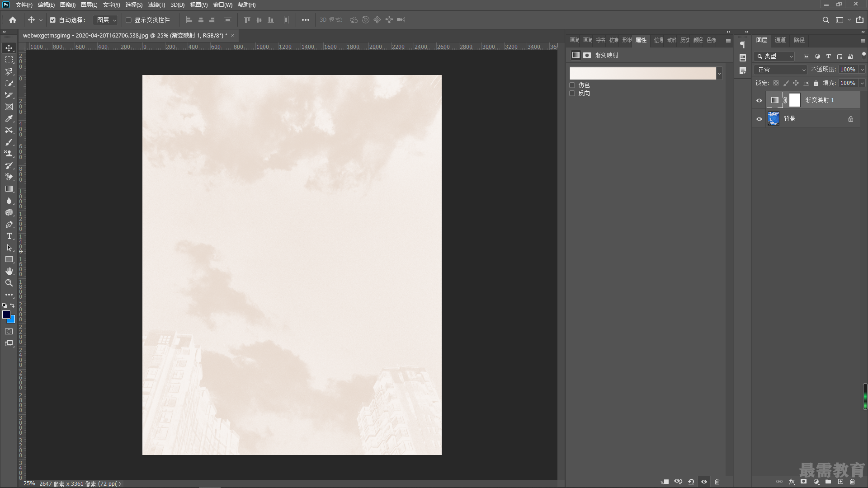Viewport: 868px width, 488px height.
Task: Select the Rectangular Marquee tool
Action: (x=9, y=60)
